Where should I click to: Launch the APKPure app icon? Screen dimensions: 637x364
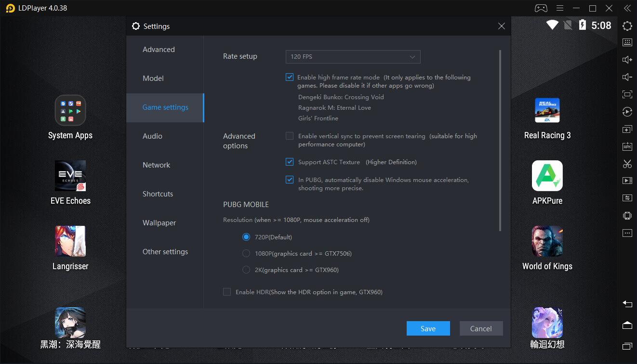pyautogui.click(x=547, y=176)
